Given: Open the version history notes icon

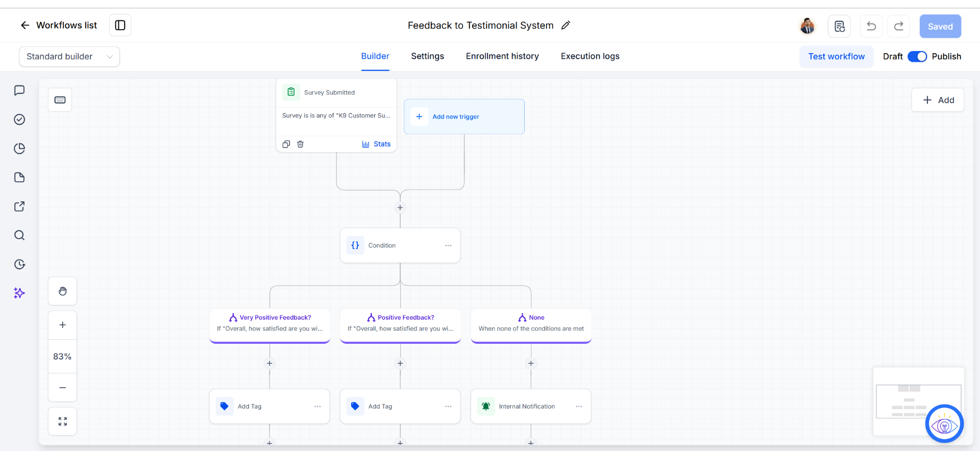Looking at the screenshot, I should pyautogui.click(x=840, y=26).
